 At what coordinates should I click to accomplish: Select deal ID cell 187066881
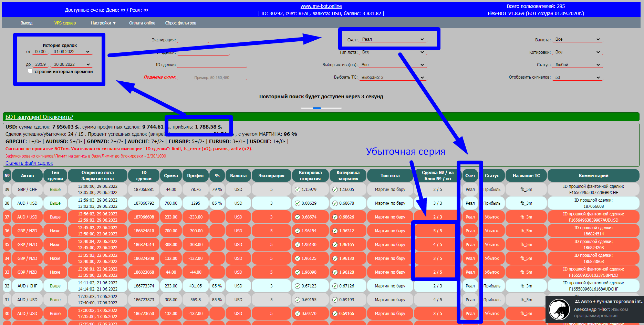coord(144,189)
